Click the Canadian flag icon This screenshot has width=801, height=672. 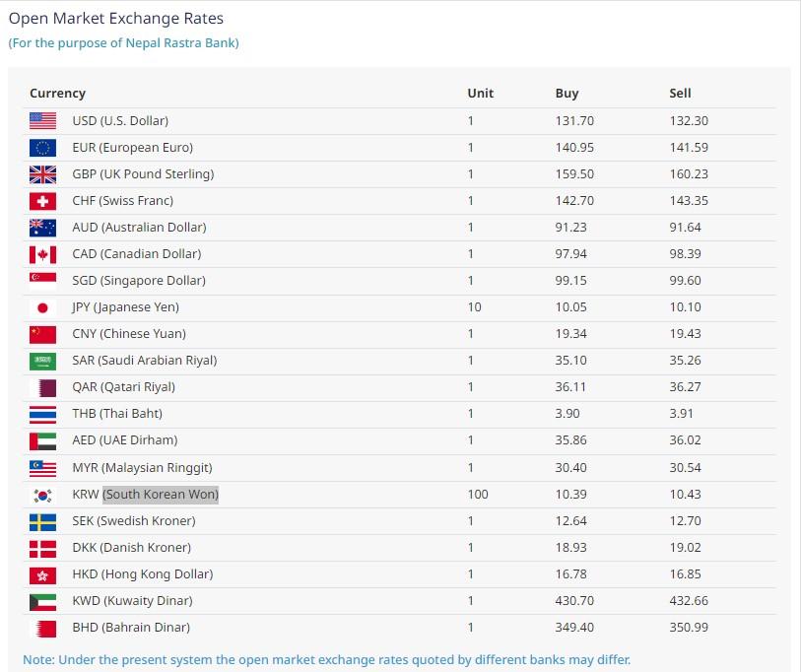(43, 254)
